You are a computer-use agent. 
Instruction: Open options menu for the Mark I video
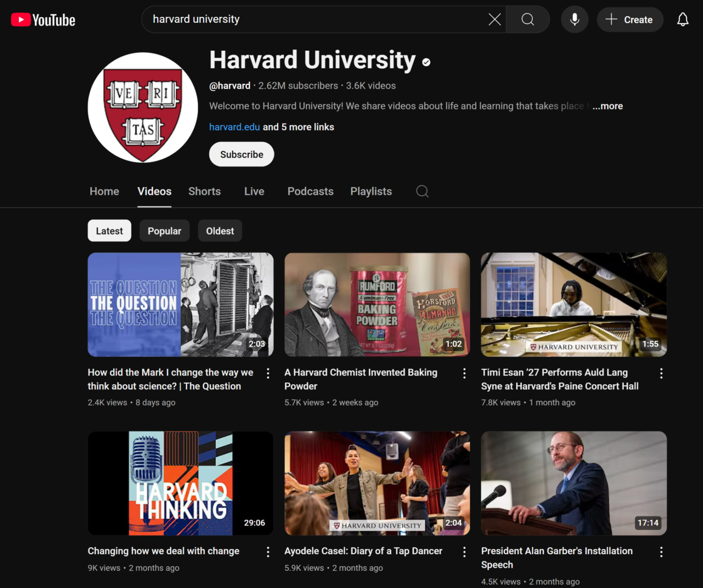pyautogui.click(x=268, y=373)
